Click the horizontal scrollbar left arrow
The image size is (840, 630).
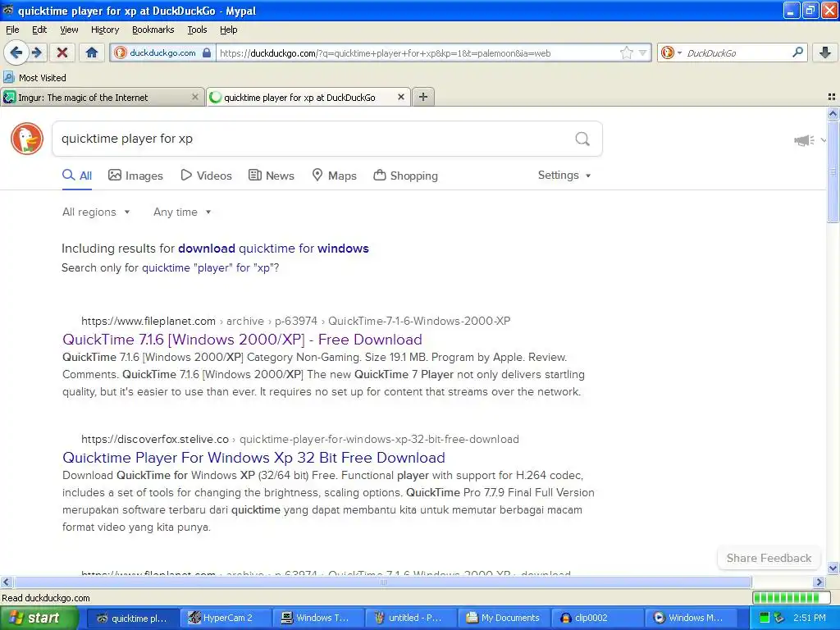[6, 582]
